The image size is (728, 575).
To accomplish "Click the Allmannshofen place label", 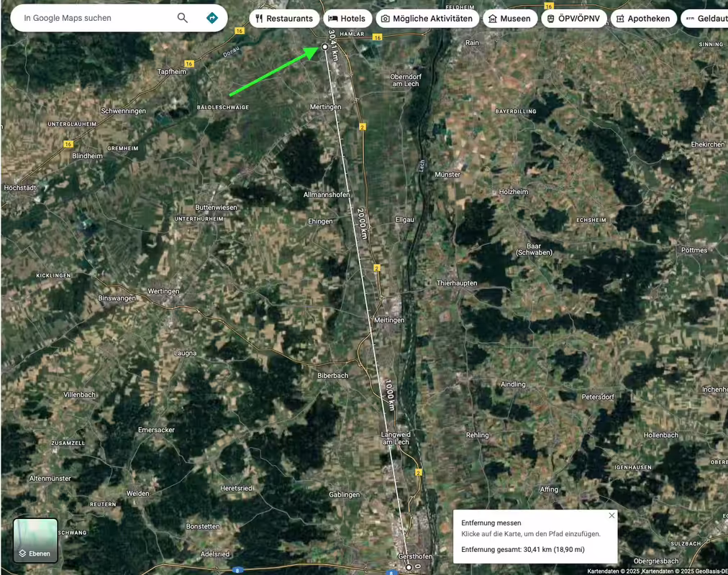I will 327,195.
